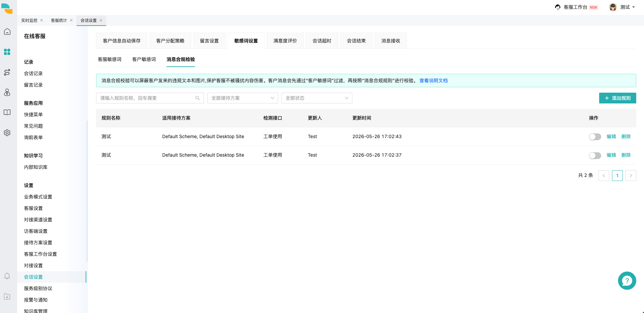Open the routing flow icon in left rail
The height and width of the screenshot is (313, 644).
tap(7, 72)
